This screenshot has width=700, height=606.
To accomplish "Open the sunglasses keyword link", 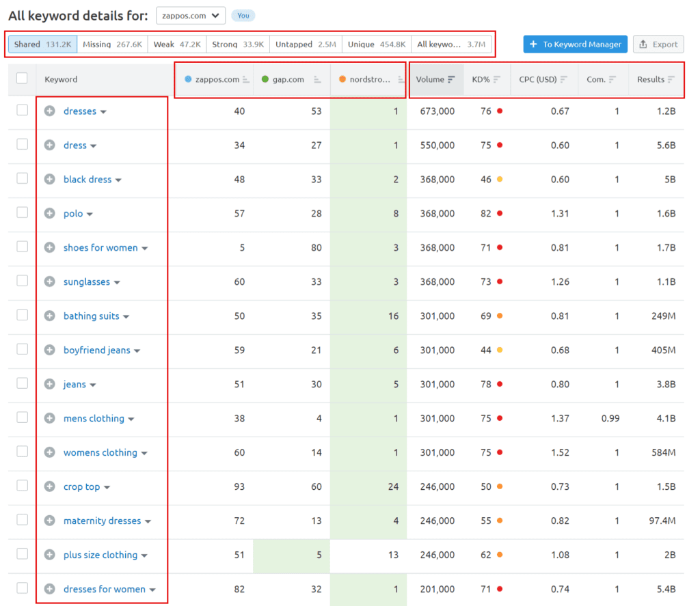I will (87, 281).
